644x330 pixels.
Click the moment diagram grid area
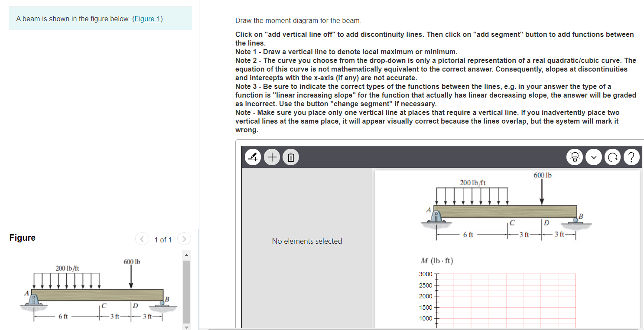(507, 301)
